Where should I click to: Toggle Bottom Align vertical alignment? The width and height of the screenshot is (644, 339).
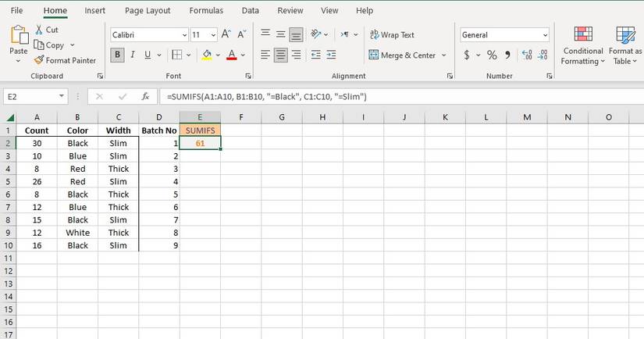pyautogui.click(x=296, y=35)
